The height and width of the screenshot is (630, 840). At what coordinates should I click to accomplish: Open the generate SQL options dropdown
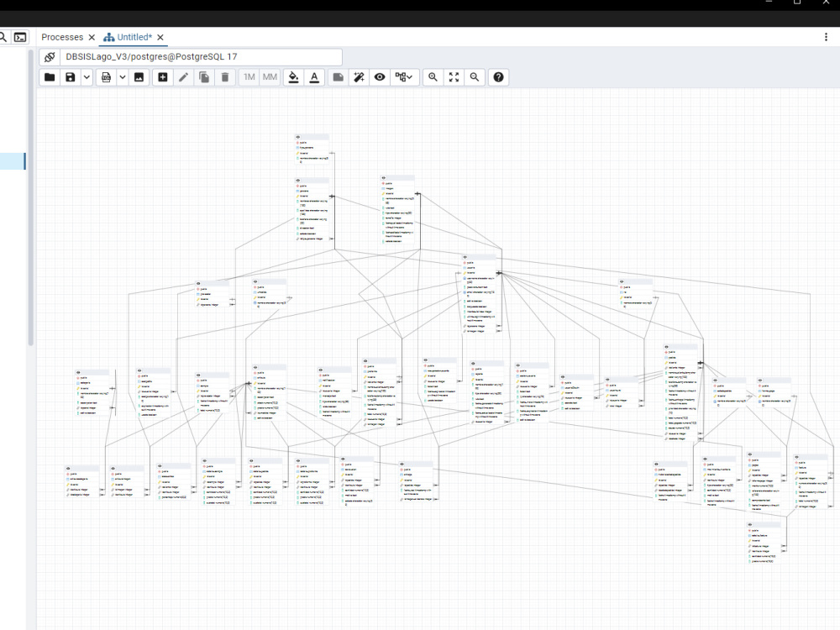[x=122, y=77]
